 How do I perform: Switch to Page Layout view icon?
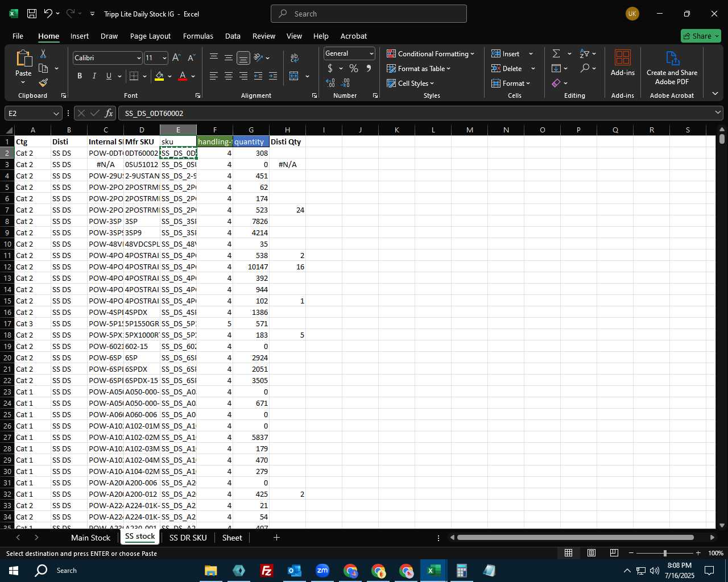pos(591,553)
